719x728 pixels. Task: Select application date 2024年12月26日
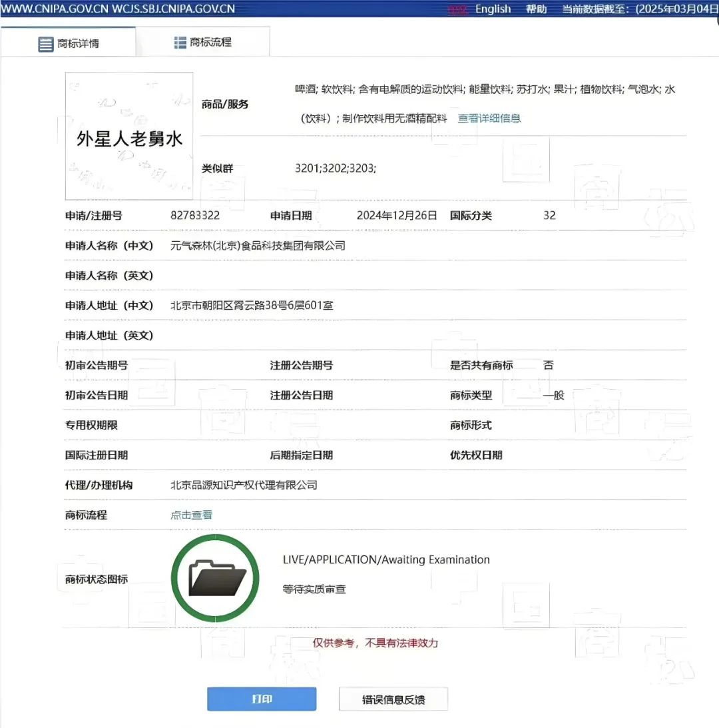point(397,215)
